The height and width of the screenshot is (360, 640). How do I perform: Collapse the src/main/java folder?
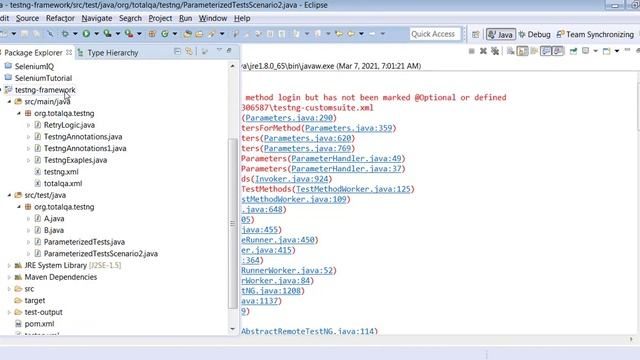9,102
